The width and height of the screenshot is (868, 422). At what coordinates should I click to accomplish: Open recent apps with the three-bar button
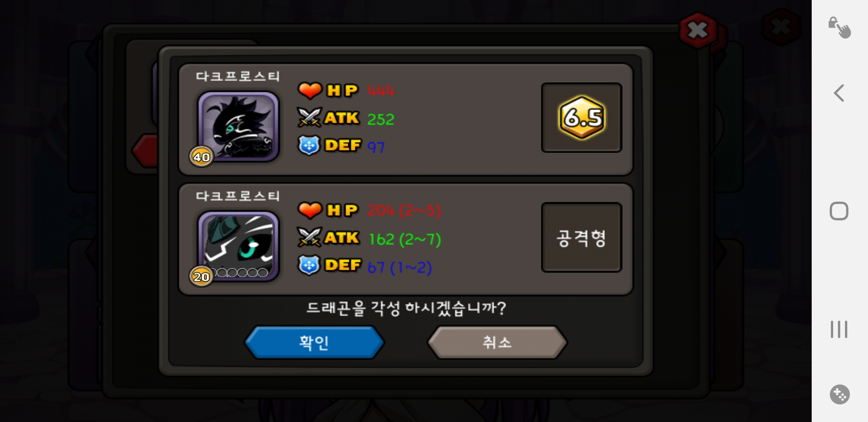839,329
